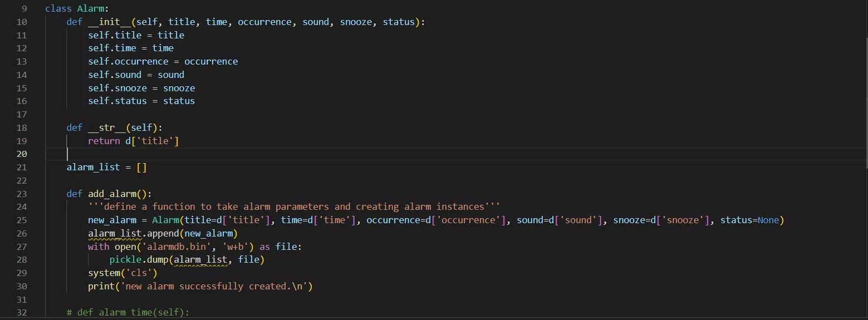Image resolution: width=868 pixels, height=320 pixels.
Task: Click "sound=d['sound']" argument on line 25
Action: tap(560, 220)
